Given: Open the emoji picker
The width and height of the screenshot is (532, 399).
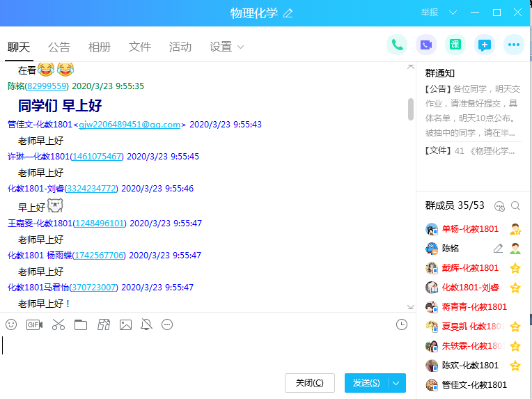Looking at the screenshot, I should (11, 324).
